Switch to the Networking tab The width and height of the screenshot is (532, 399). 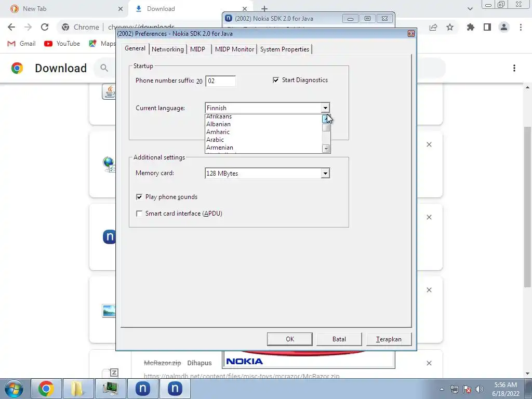[x=168, y=49]
